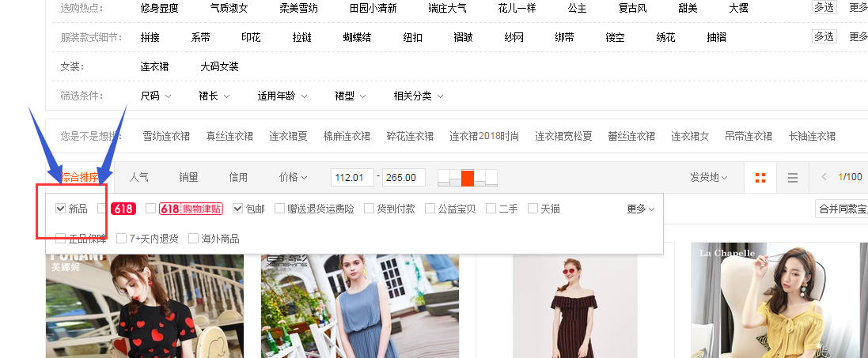868x358 pixels.
Task: Go to previous results page arrow
Action: [824, 178]
